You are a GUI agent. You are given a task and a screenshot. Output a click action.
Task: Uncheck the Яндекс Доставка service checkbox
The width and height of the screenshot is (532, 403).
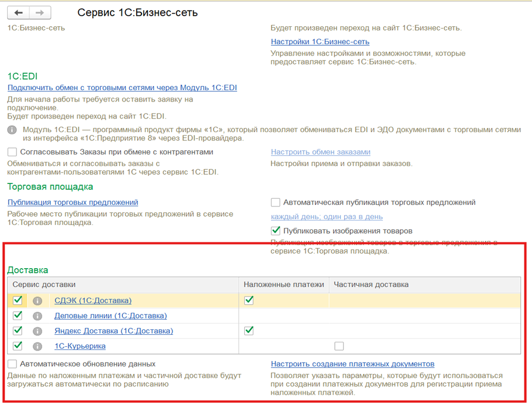tap(17, 331)
